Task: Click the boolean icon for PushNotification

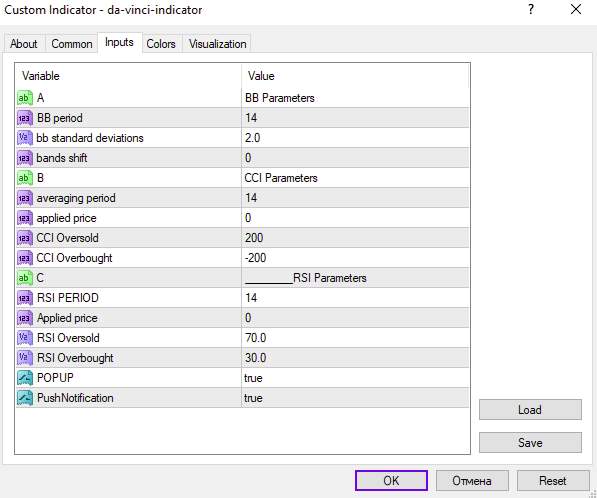Action: [25, 398]
